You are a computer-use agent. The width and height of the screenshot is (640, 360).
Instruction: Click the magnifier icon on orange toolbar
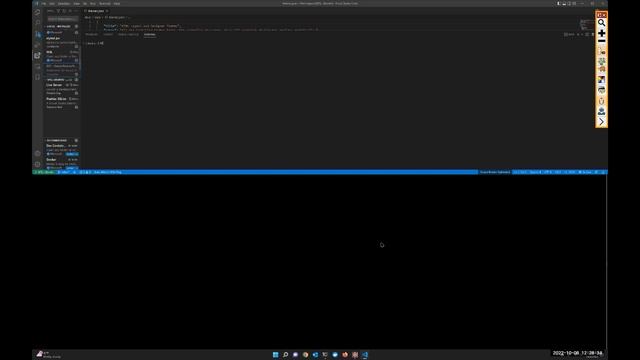tap(601, 23)
